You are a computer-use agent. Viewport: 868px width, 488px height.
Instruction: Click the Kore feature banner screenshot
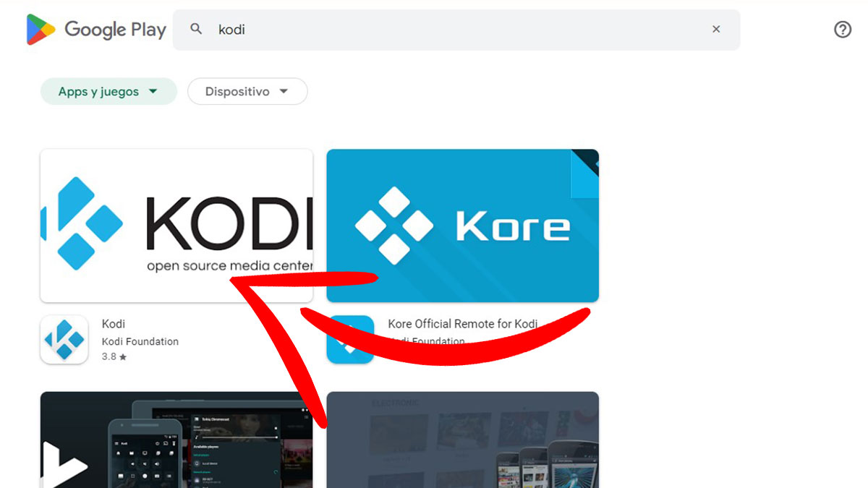[x=463, y=224]
